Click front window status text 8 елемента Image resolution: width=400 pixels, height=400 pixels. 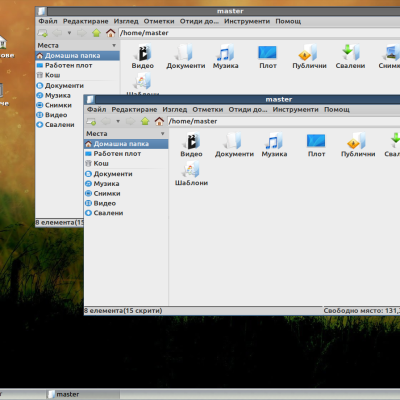click(x=123, y=311)
